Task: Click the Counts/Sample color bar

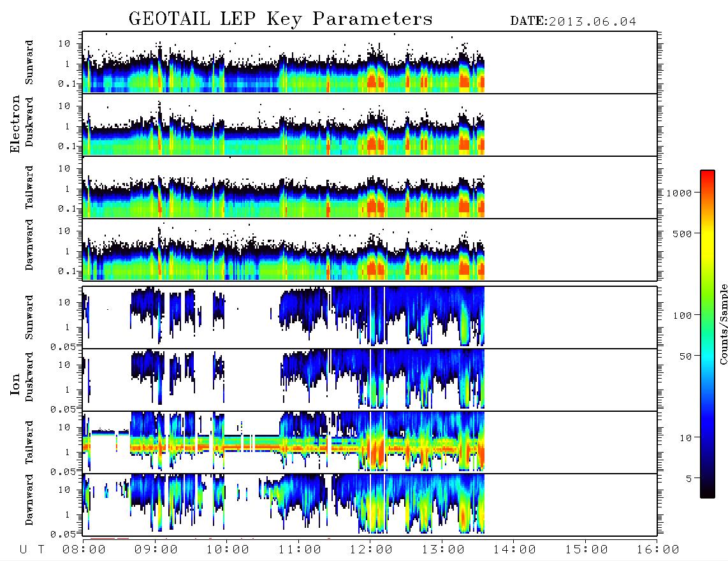Action: click(x=708, y=335)
